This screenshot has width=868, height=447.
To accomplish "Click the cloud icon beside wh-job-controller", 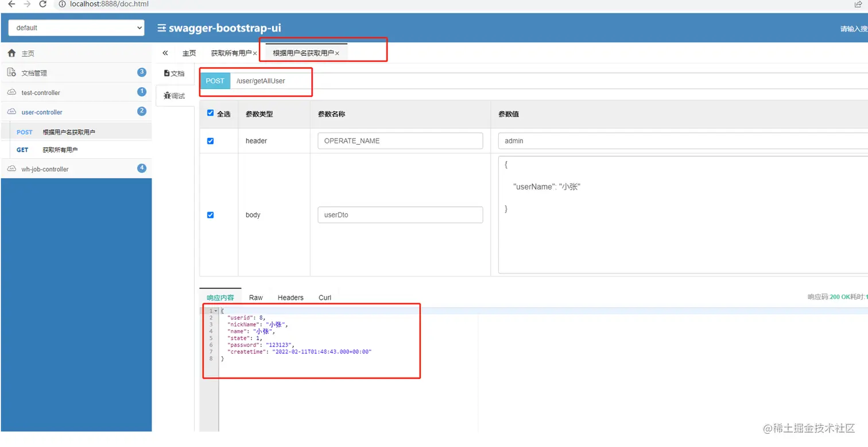I will (11, 169).
